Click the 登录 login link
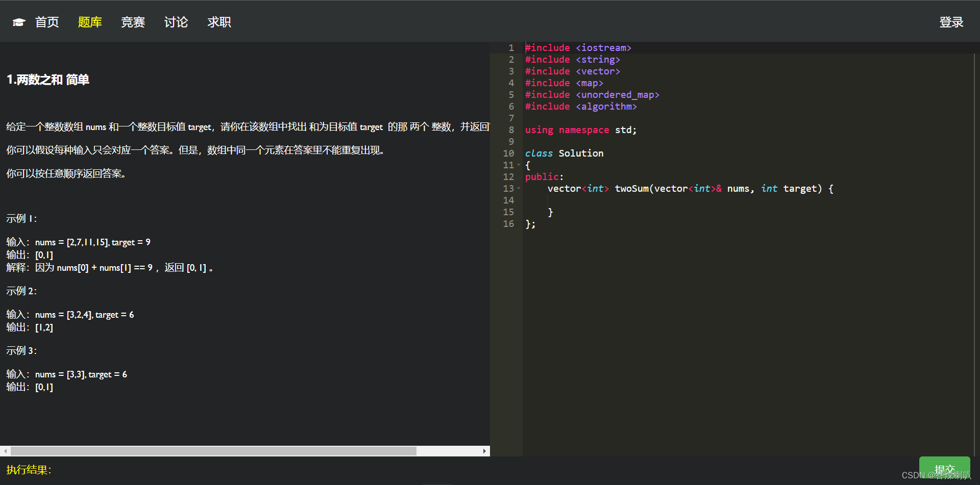This screenshot has width=980, height=485. click(x=951, y=22)
